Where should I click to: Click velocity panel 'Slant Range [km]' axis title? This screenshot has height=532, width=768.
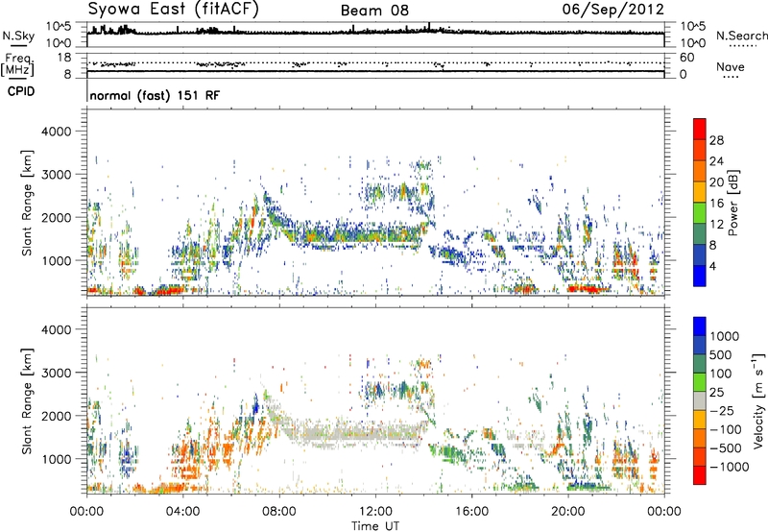pos(27,400)
